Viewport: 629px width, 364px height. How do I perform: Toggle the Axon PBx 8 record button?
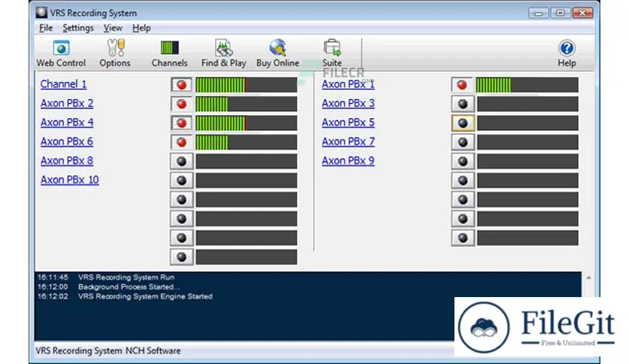pyautogui.click(x=181, y=162)
